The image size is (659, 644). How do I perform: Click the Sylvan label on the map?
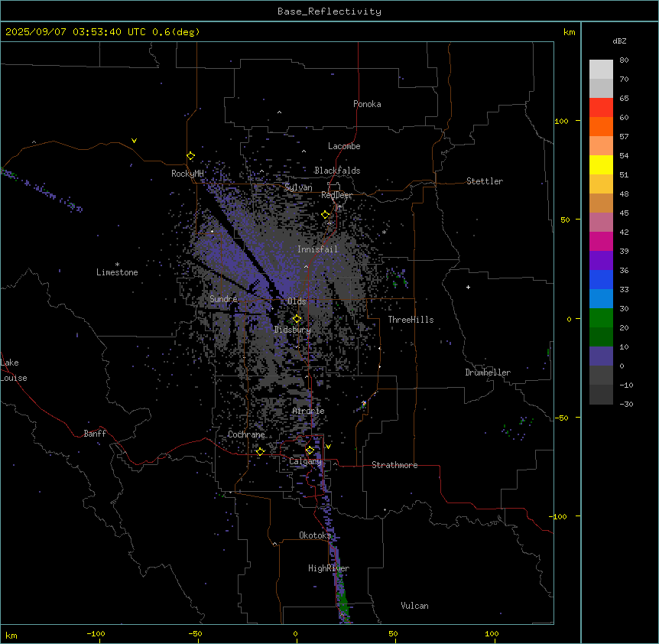(298, 187)
